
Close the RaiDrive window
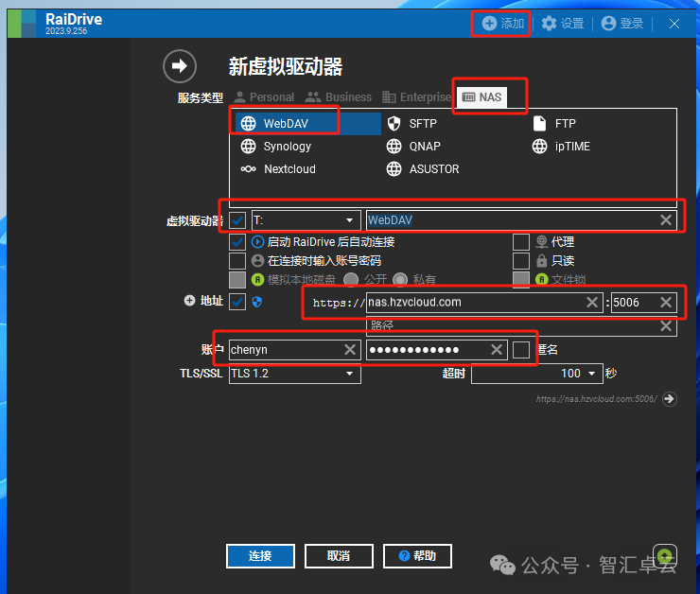pyautogui.click(x=674, y=24)
